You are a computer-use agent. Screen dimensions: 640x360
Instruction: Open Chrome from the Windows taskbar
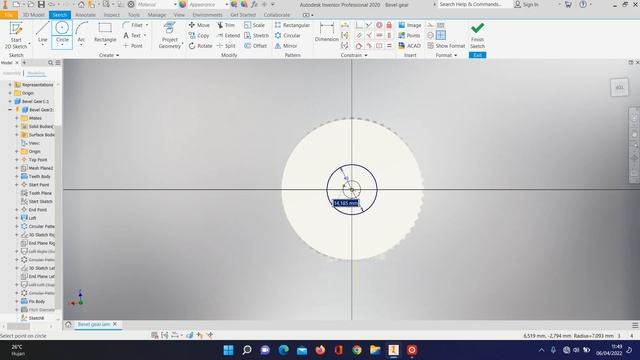357,350
